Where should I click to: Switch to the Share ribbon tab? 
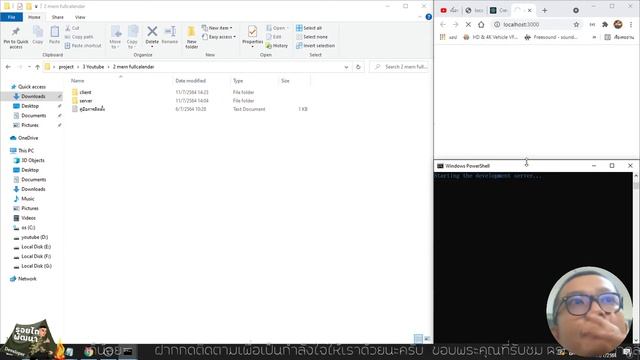coord(58,17)
